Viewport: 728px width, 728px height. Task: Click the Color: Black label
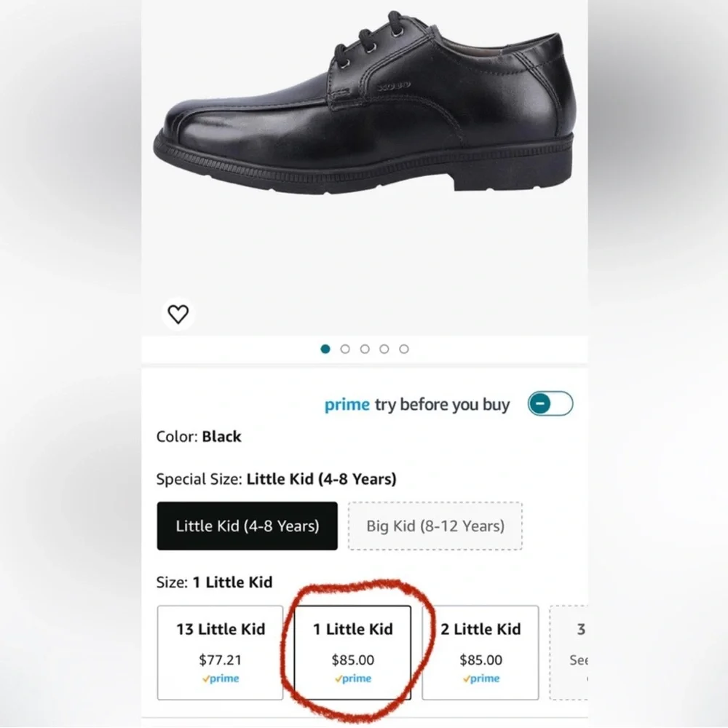pyautogui.click(x=199, y=436)
